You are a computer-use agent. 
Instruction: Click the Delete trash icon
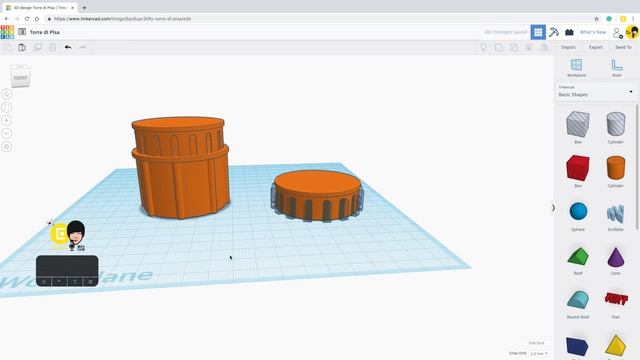53,47
